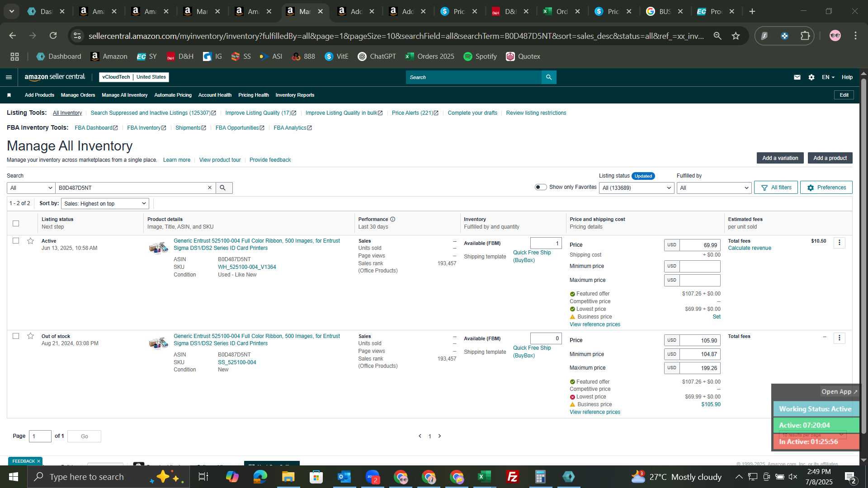Open All filters button
Screen dimensions: 868x488
(776, 188)
